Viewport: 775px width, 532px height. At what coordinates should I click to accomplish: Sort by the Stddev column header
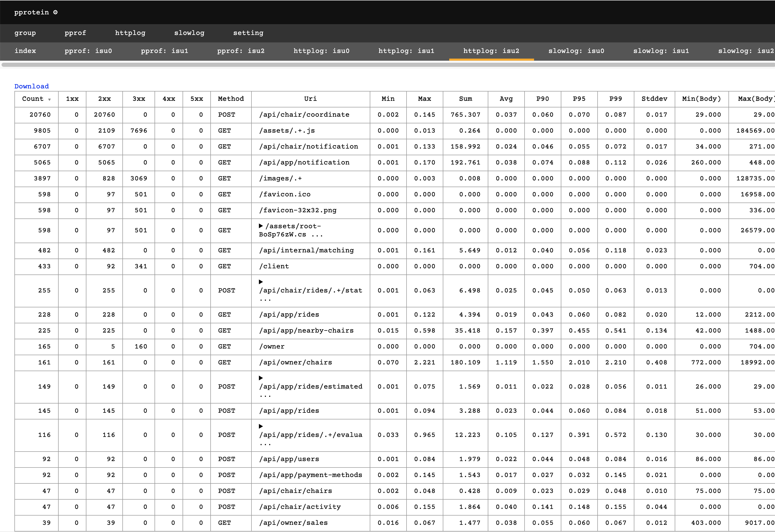654,99
